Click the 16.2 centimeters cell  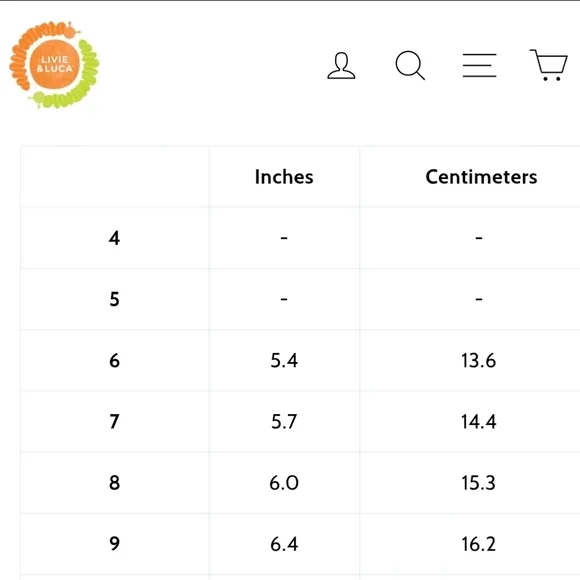click(478, 544)
